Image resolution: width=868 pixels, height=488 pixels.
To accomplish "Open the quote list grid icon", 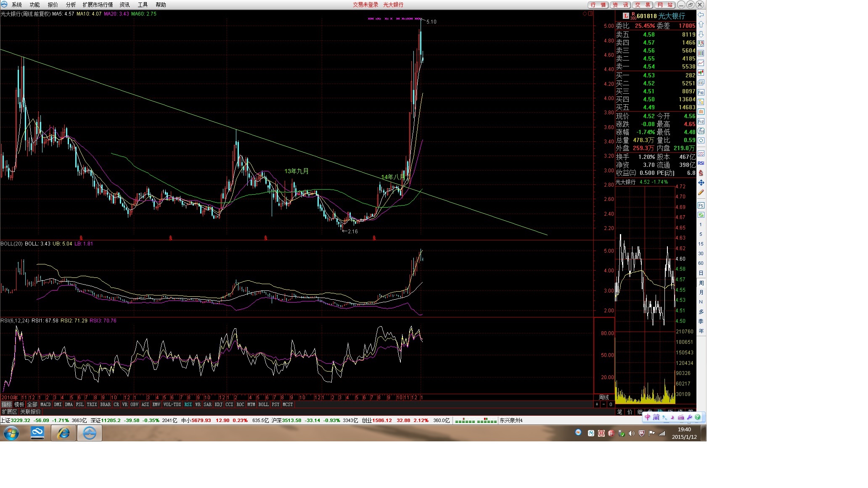I will pos(701,53).
